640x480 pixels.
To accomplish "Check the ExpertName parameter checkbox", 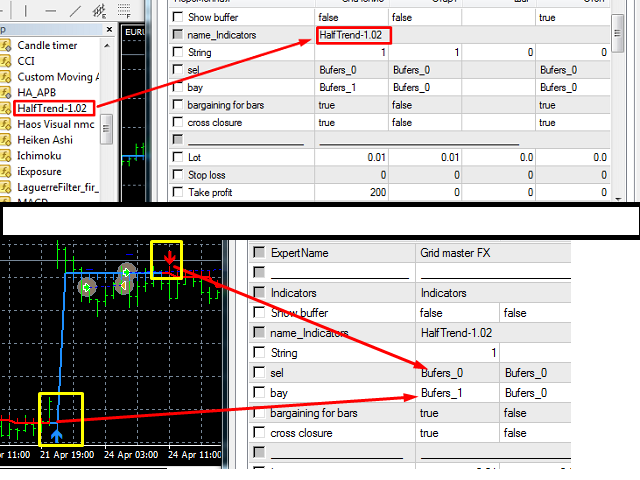I will coord(259,254).
